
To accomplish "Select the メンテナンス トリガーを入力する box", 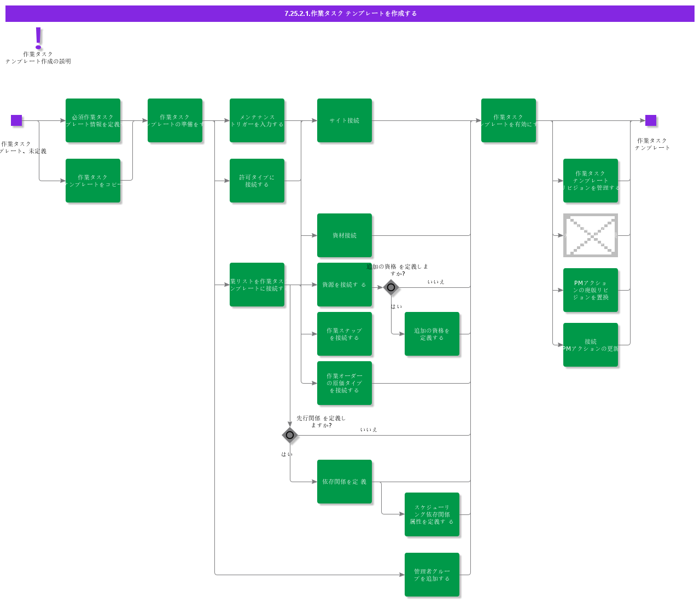I will [x=257, y=120].
